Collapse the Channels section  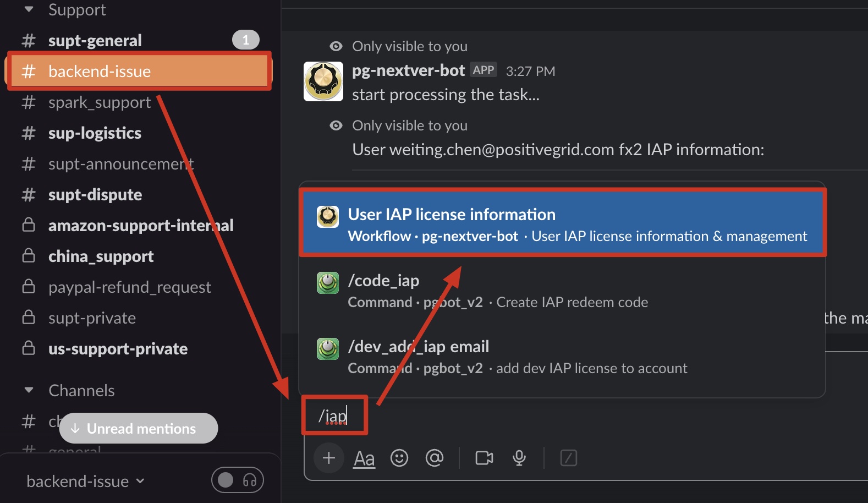[x=29, y=390]
